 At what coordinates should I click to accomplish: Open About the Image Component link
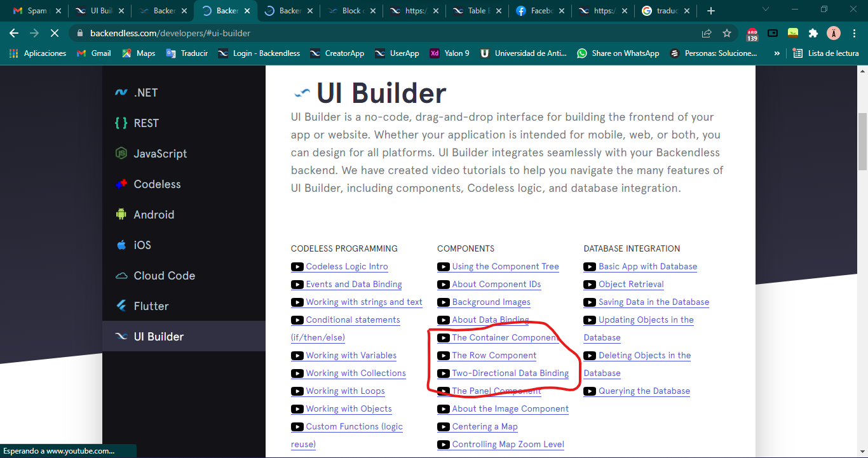click(x=510, y=409)
